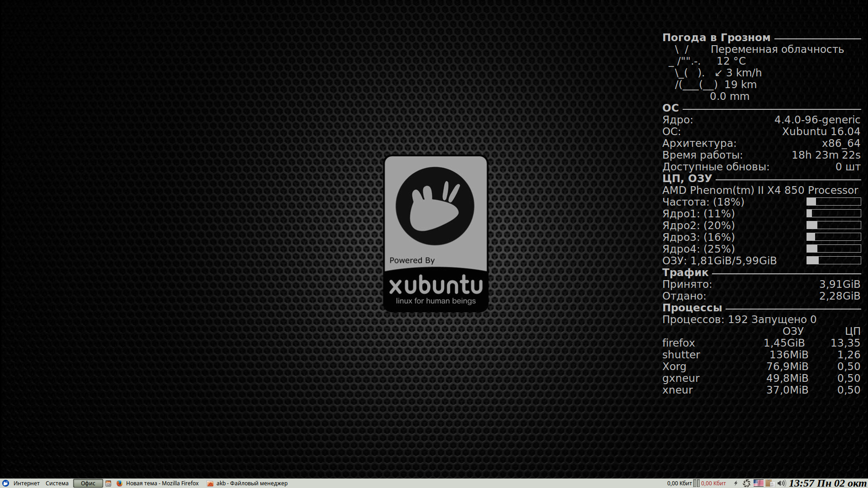Click the Ядро4 (25%) usage bar
The height and width of the screenshot is (488, 868).
(x=834, y=249)
